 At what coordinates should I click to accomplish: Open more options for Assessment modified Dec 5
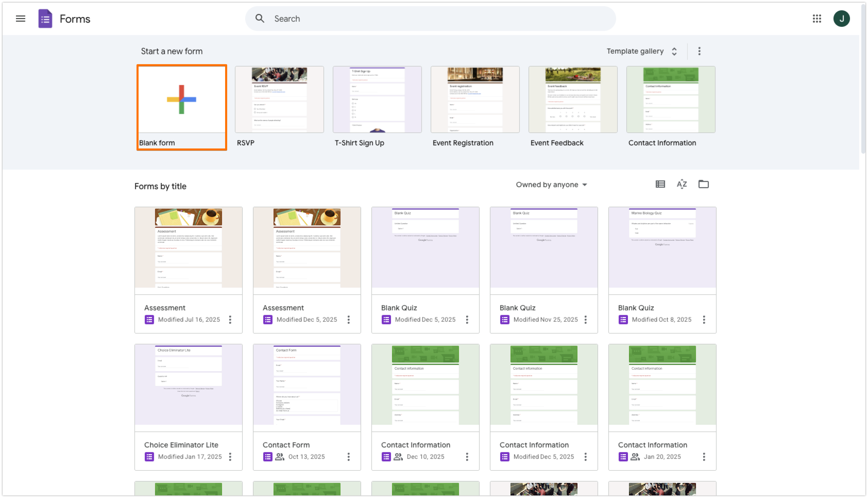(x=349, y=320)
